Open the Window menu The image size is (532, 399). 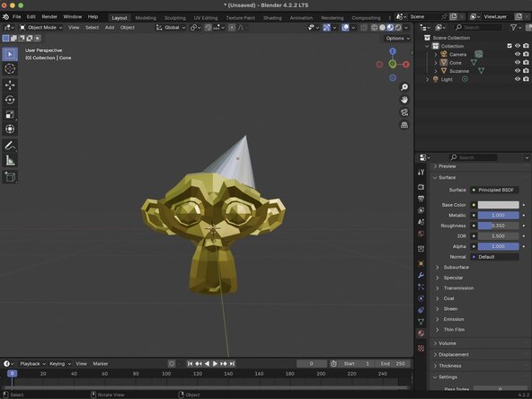[x=72, y=16]
